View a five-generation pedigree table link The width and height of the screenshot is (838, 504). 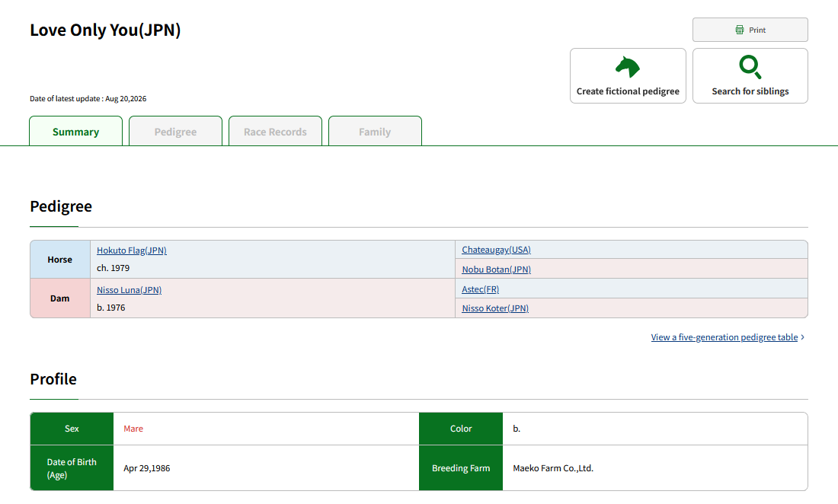724,337
